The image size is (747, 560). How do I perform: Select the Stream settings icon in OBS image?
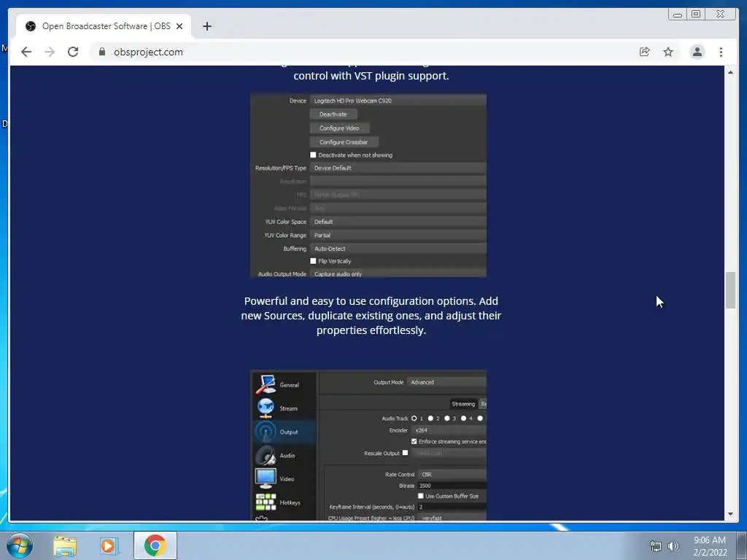coord(266,408)
